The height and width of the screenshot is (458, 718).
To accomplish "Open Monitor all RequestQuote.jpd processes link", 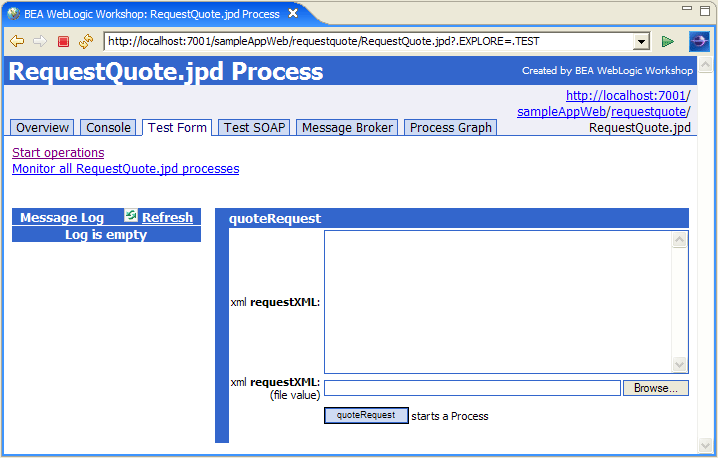I will tap(125, 169).
